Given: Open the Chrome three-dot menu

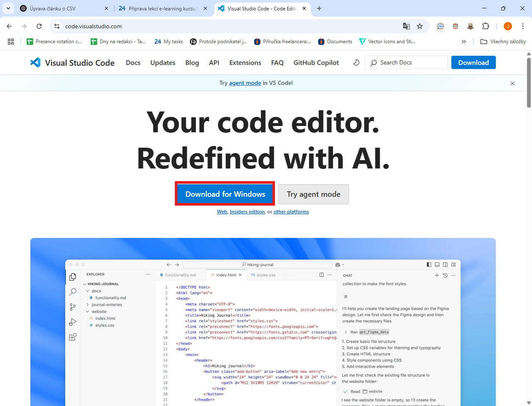Looking at the screenshot, I should (522, 26).
